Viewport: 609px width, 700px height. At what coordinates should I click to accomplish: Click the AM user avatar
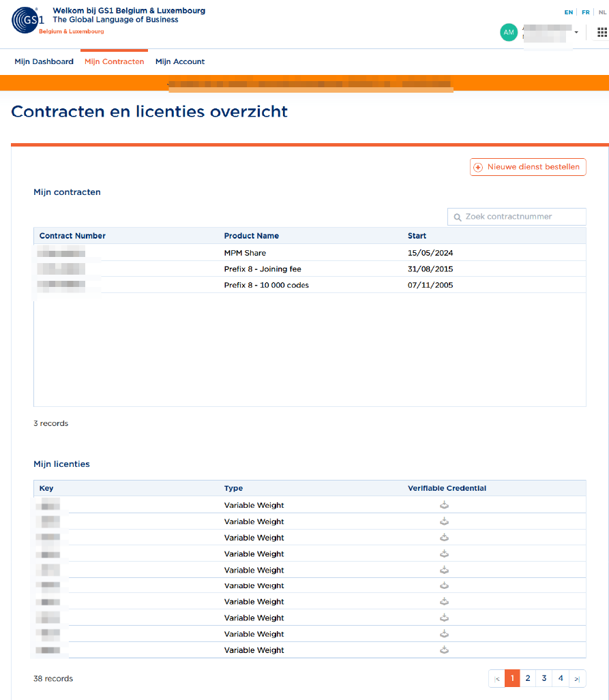(x=509, y=32)
